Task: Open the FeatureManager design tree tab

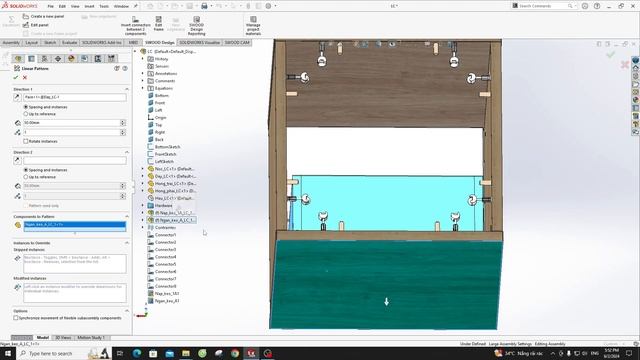Action: tap(18, 59)
